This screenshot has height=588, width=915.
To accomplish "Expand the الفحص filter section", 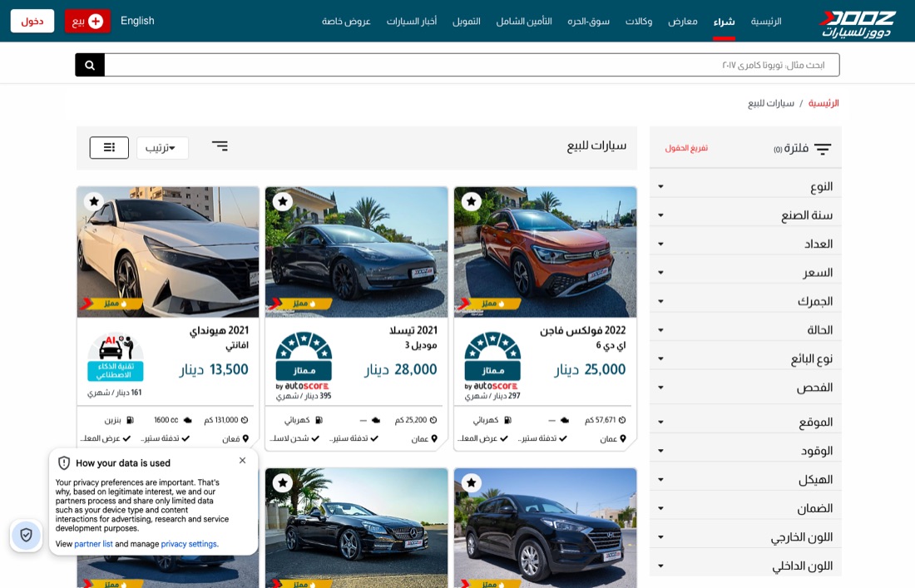I will [745, 388].
